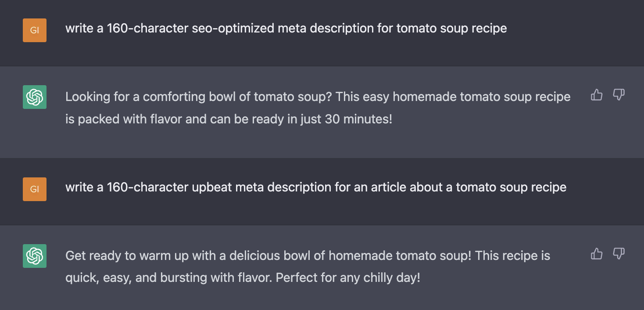This screenshot has width=644, height=310.
Task: Give a thumbs down to the upbeat meta description response
Action: point(619,254)
